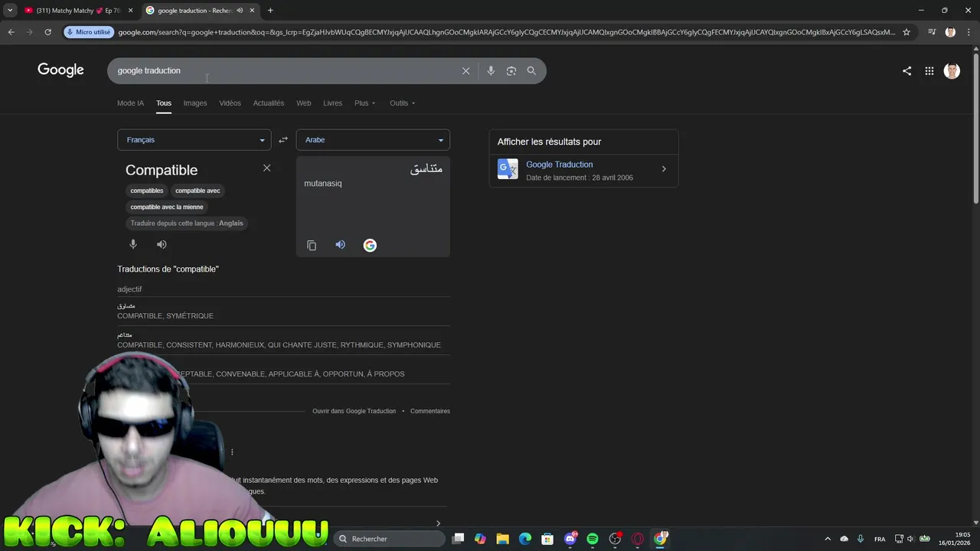The height and width of the screenshot is (551, 980).
Task: Open the Français source language dropdown
Action: pyautogui.click(x=194, y=140)
